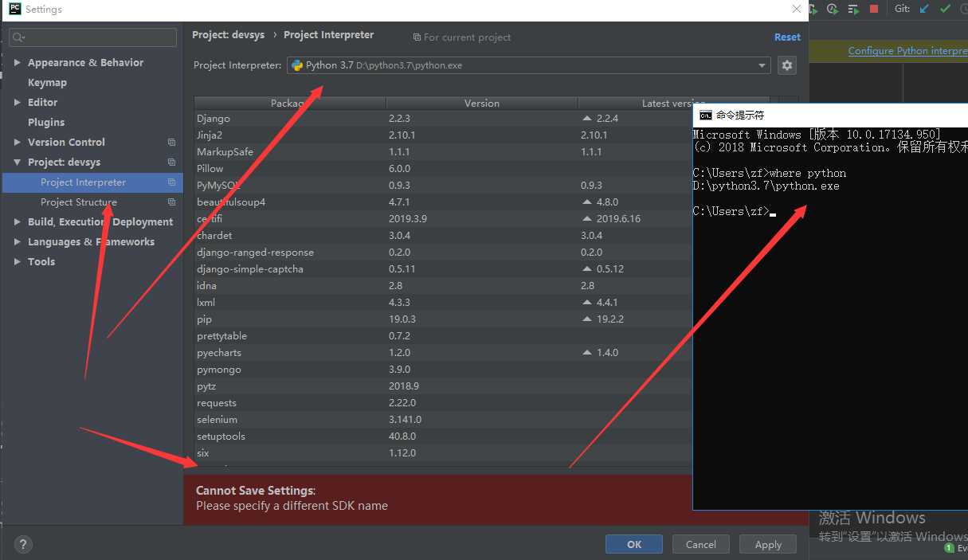Click the command prompt title bar
This screenshot has width=968, height=560.
830,116
